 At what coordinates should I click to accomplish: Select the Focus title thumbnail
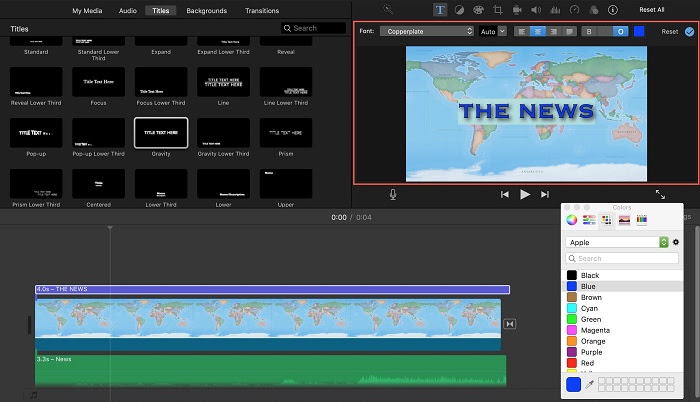[98, 82]
